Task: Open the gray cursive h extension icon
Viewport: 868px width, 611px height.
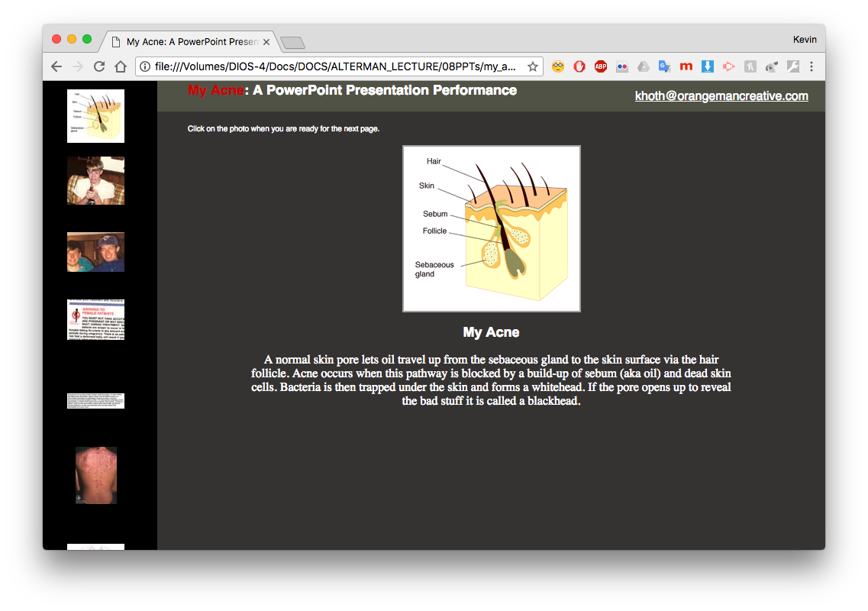Action: click(750, 66)
